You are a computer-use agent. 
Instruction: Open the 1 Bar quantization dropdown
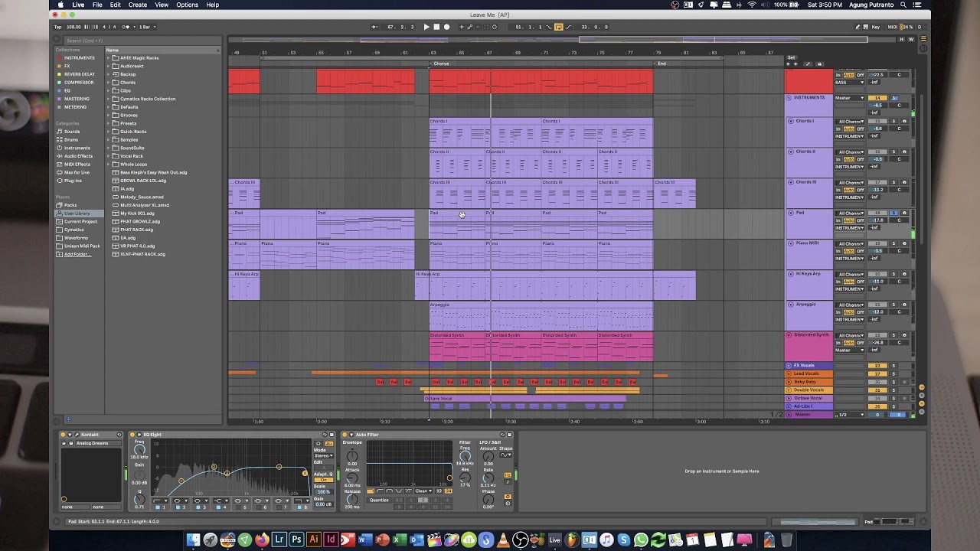146,27
